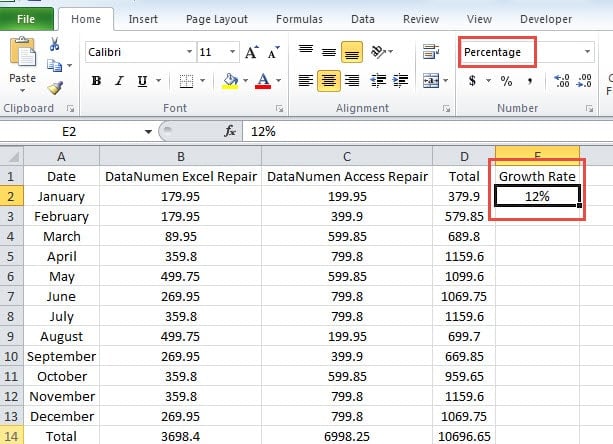Viewport: 613px width, 444px height.
Task: Switch to the Page Layout tab
Action: point(217,19)
